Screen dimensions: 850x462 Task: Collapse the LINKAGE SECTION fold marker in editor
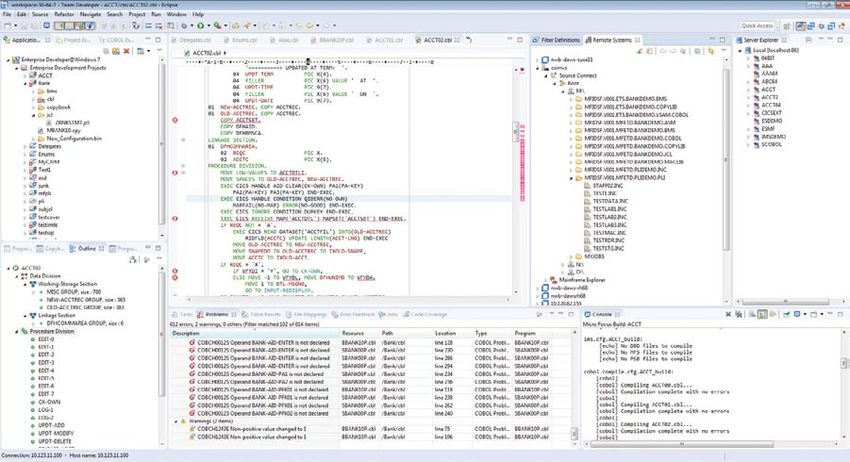click(183, 140)
